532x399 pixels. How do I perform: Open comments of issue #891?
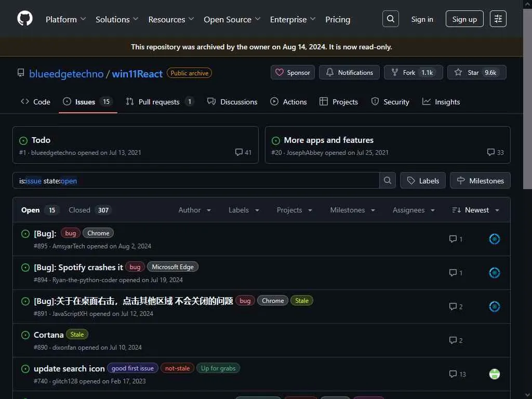[x=456, y=307]
